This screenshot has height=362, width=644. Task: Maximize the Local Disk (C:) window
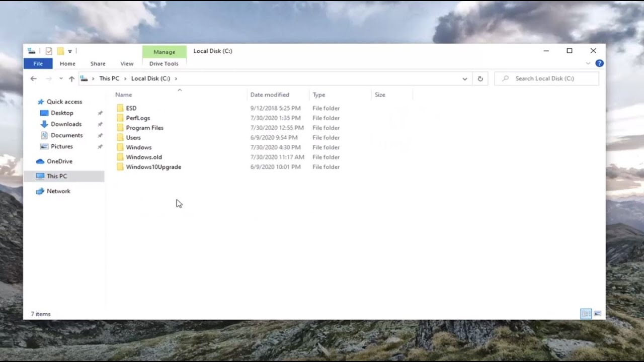click(x=570, y=51)
